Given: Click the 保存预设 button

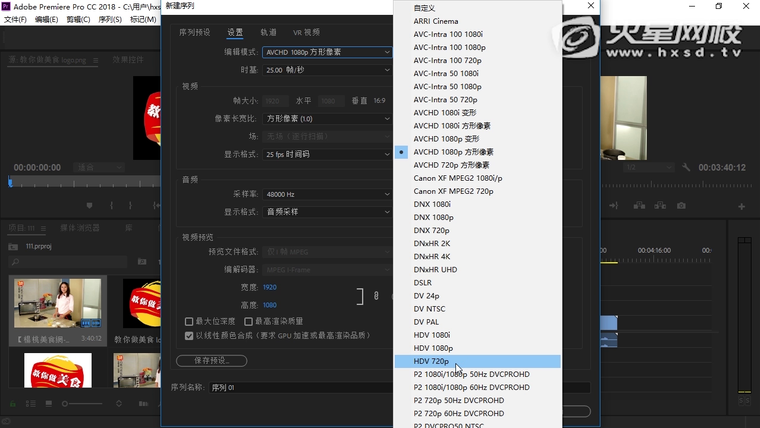Looking at the screenshot, I should 211,360.
